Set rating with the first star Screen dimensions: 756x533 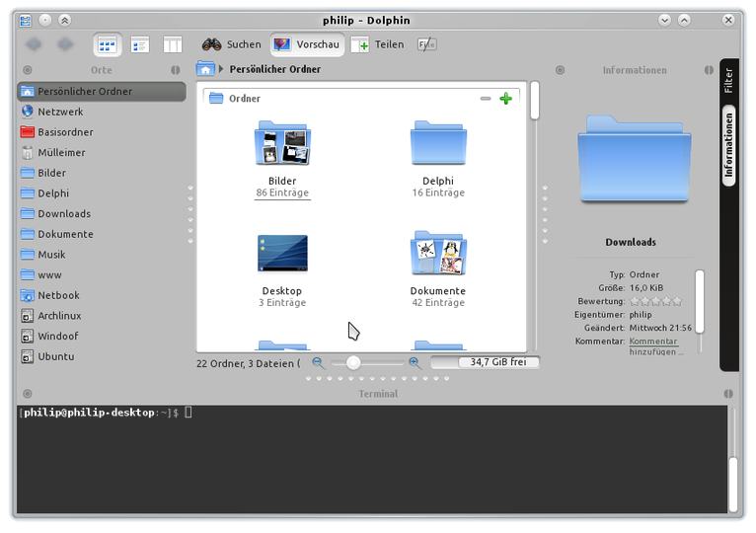coord(635,301)
